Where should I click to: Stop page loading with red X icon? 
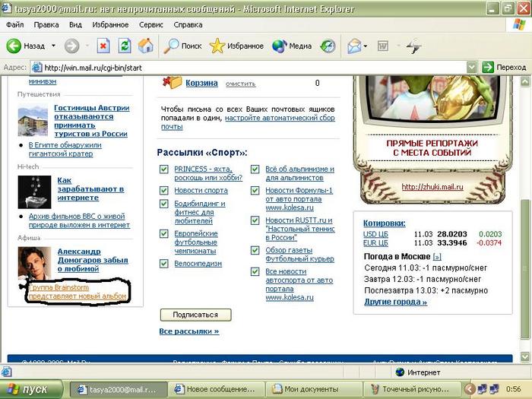103,46
